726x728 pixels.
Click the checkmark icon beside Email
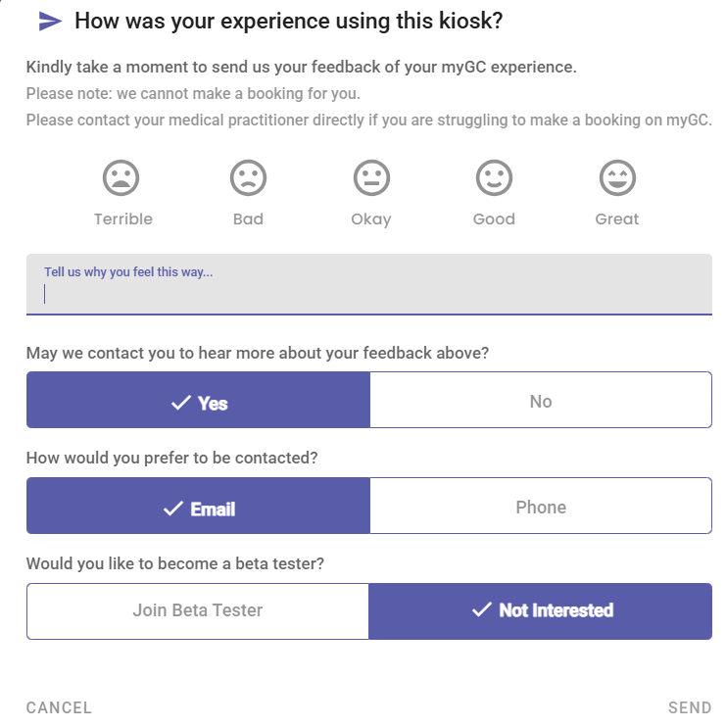click(173, 508)
